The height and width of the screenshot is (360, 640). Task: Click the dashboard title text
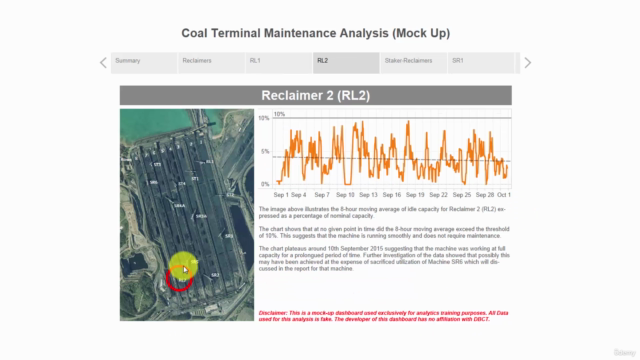pos(316,33)
